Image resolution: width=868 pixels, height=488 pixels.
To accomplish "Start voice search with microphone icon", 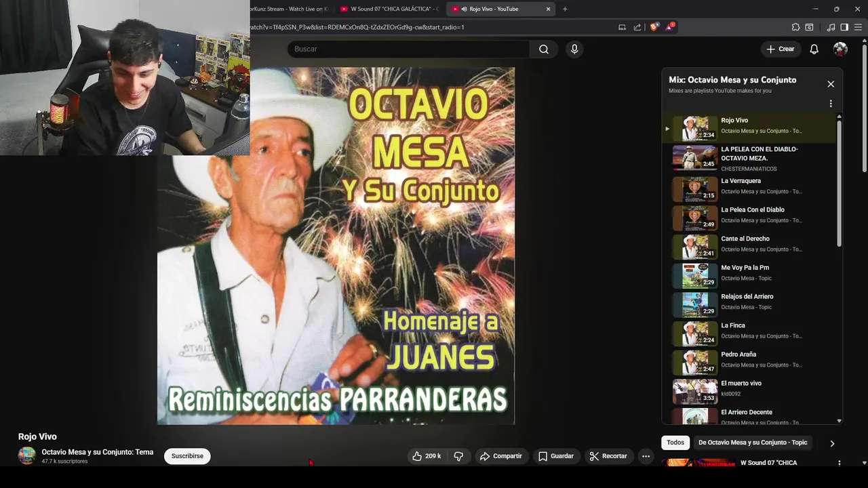I will (x=574, y=49).
